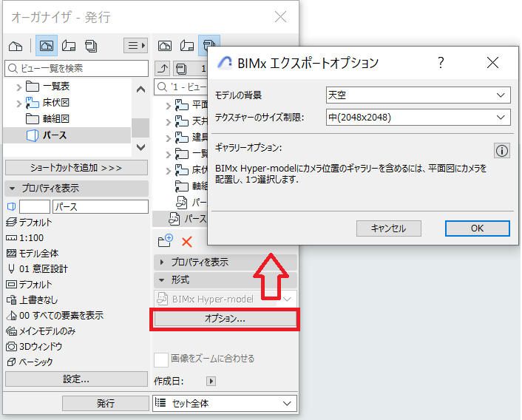
Task: Click the メインモデルのみ entry
Action: tap(41, 331)
